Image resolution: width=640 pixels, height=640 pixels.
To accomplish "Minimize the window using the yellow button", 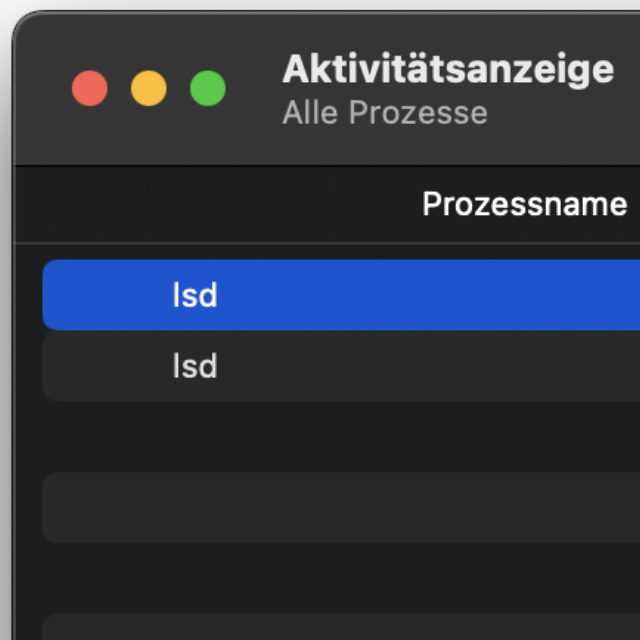I will coord(149,89).
